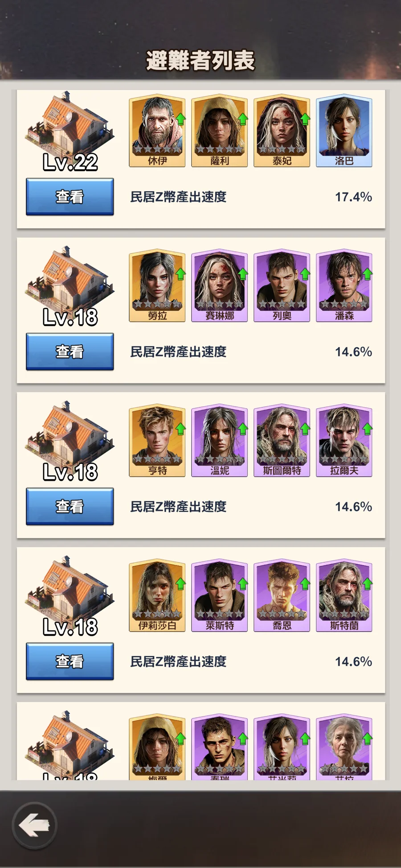Open survivor card 列奧
401x868 pixels.
coord(282,285)
